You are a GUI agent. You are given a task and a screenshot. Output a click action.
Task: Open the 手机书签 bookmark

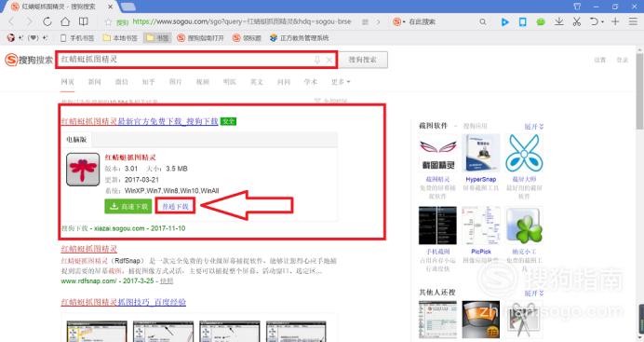coord(77,38)
